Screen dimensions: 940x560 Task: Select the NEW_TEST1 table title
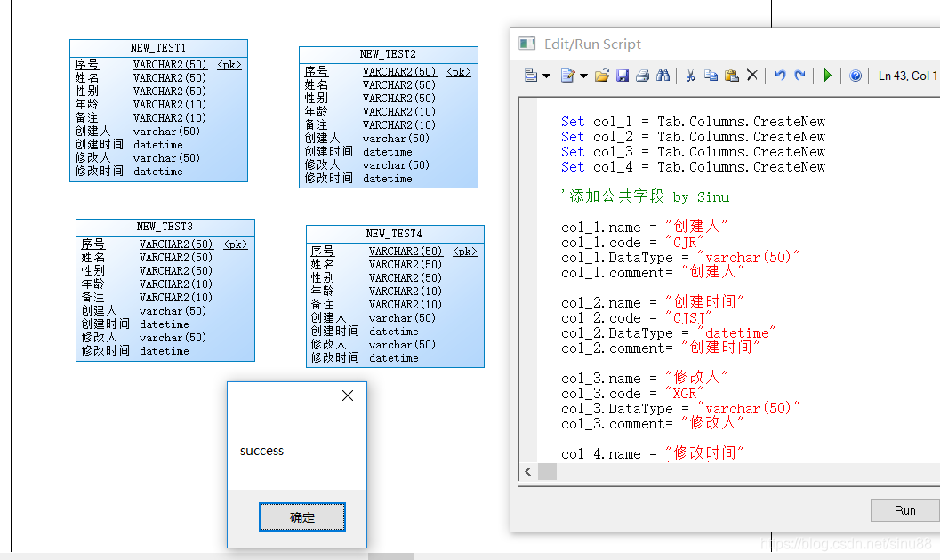(x=158, y=48)
